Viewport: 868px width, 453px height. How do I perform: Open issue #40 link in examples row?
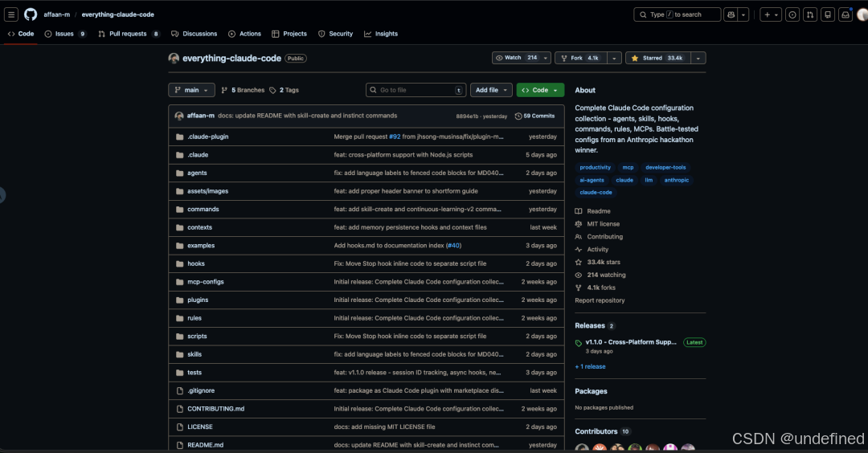tap(454, 246)
